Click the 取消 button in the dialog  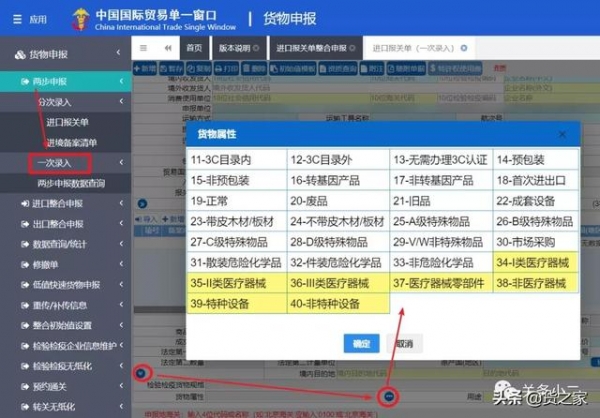click(x=403, y=342)
